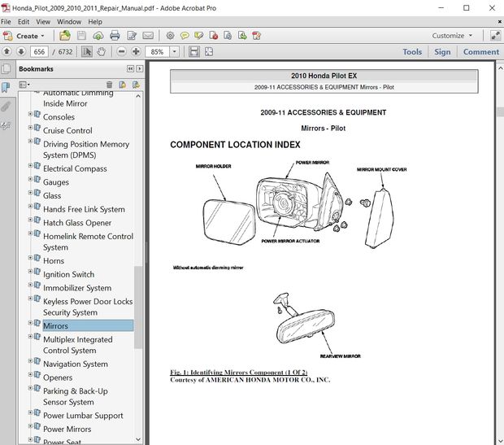Expand the Electrical Compass bookmark
The width and height of the screenshot is (504, 445).
[x=30, y=165]
